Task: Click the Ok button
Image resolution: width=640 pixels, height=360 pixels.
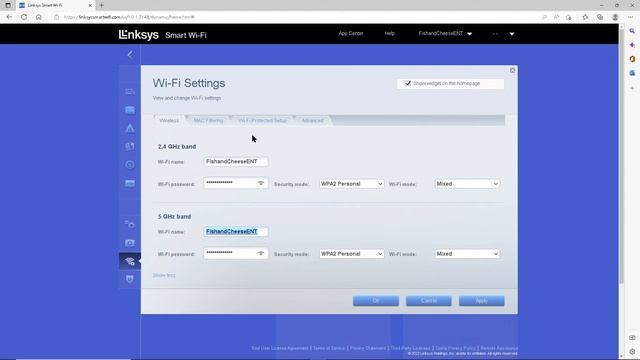Action: click(376, 301)
